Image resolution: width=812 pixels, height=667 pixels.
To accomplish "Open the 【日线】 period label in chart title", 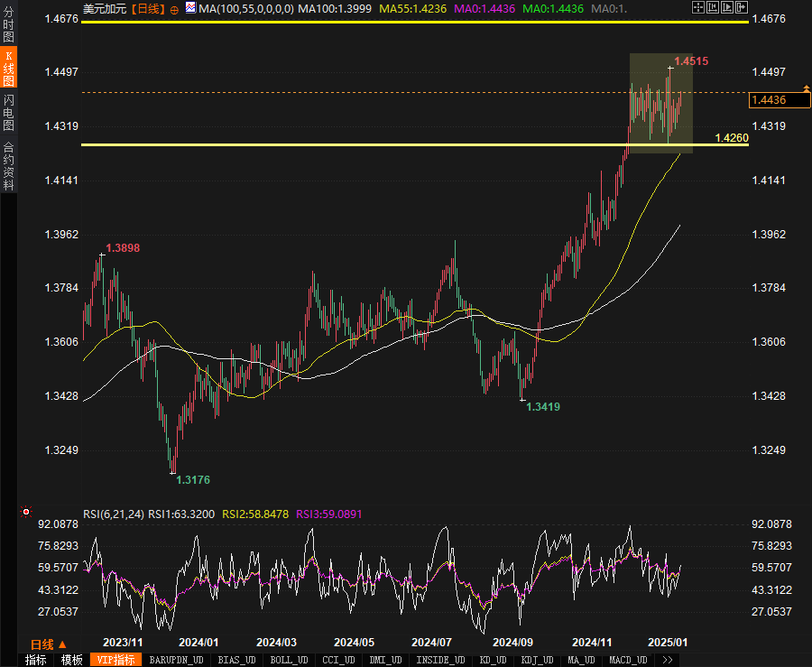I will point(148,9).
